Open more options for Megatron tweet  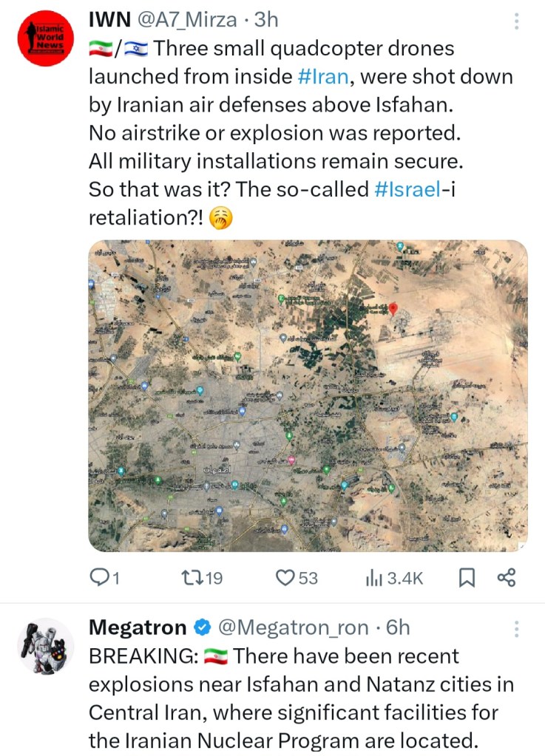[x=516, y=629]
